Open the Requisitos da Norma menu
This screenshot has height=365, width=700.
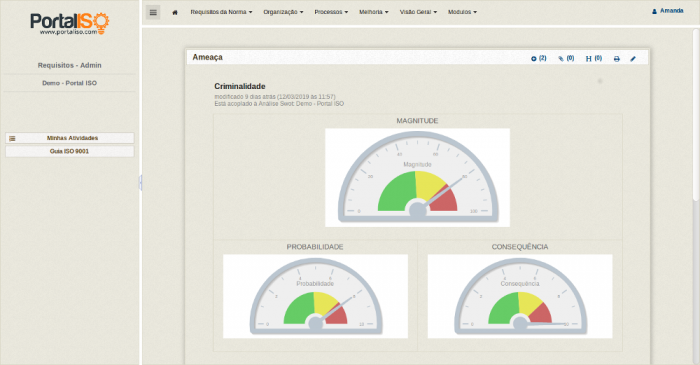click(x=221, y=12)
